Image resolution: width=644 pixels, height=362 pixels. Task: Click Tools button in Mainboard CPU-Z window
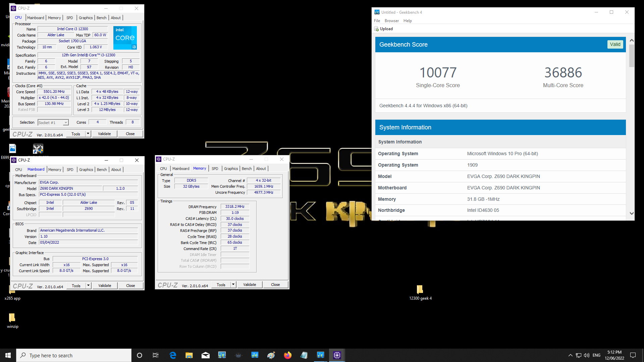click(x=76, y=286)
